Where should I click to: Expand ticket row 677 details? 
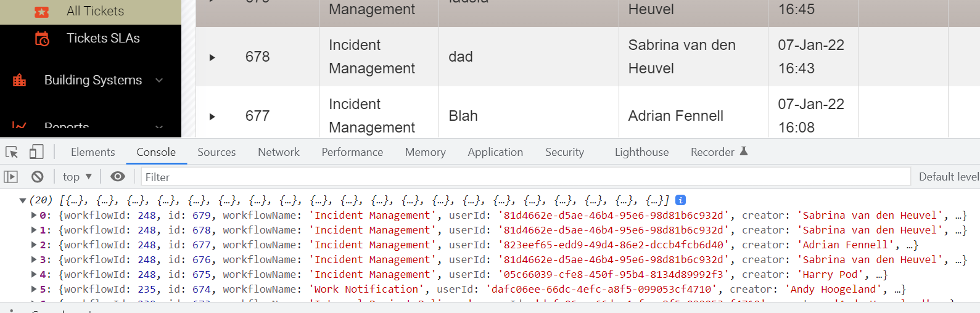pyautogui.click(x=212, y=116)
